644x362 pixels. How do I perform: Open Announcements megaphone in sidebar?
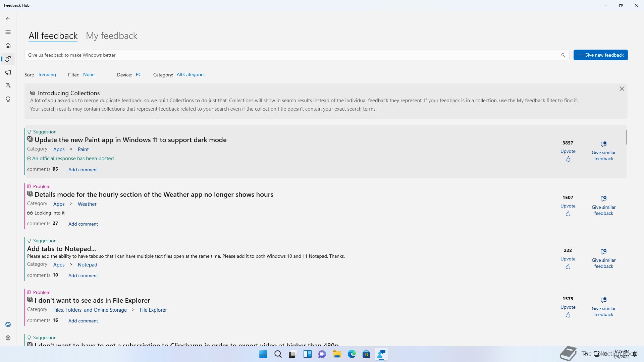pos(8,72)
